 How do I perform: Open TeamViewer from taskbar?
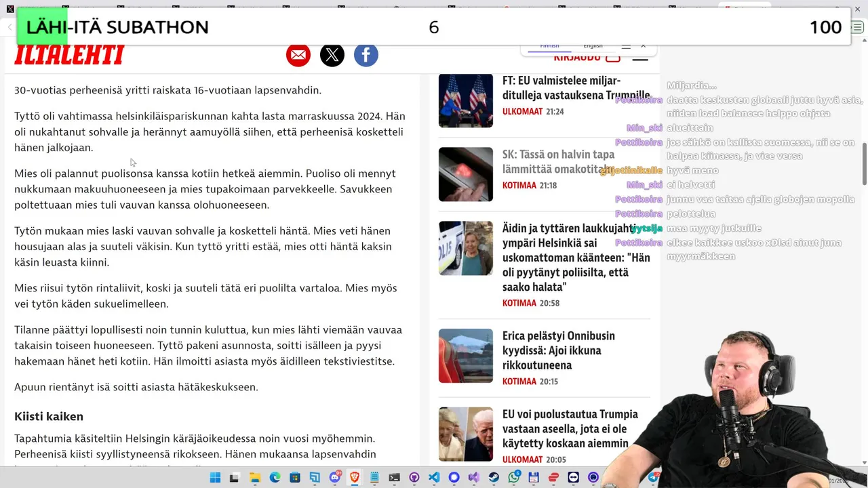[x=573, y=478]
